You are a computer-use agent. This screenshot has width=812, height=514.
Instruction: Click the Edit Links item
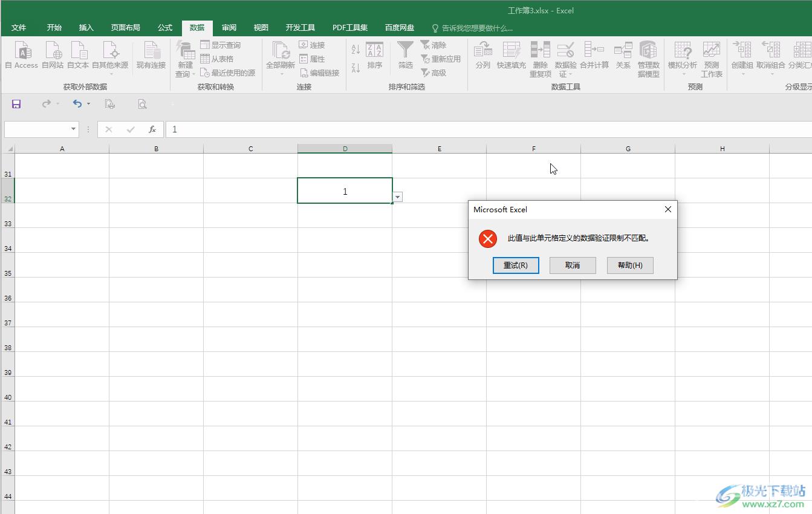[319, 73]
